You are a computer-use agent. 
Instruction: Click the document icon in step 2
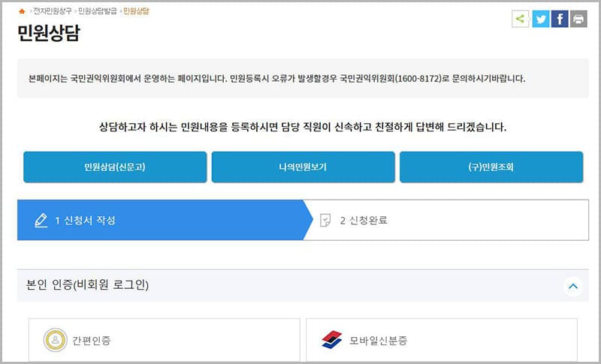pyautogui.click(x=325, y=221)
